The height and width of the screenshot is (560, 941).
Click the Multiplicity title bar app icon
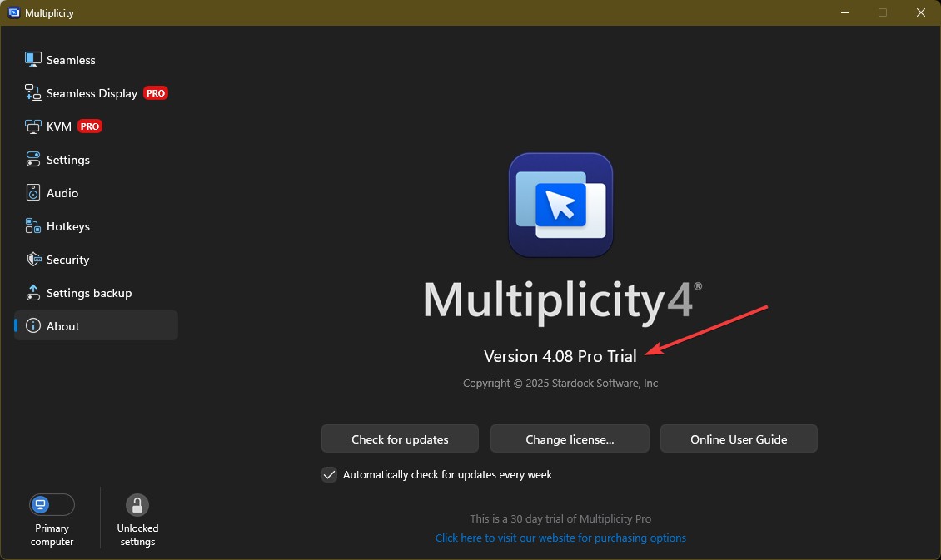pyautogui.click(x=15, y=12)
